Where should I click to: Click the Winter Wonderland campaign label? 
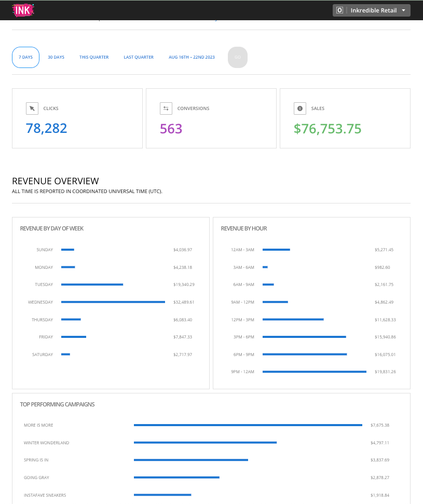[x=46, y=443]
